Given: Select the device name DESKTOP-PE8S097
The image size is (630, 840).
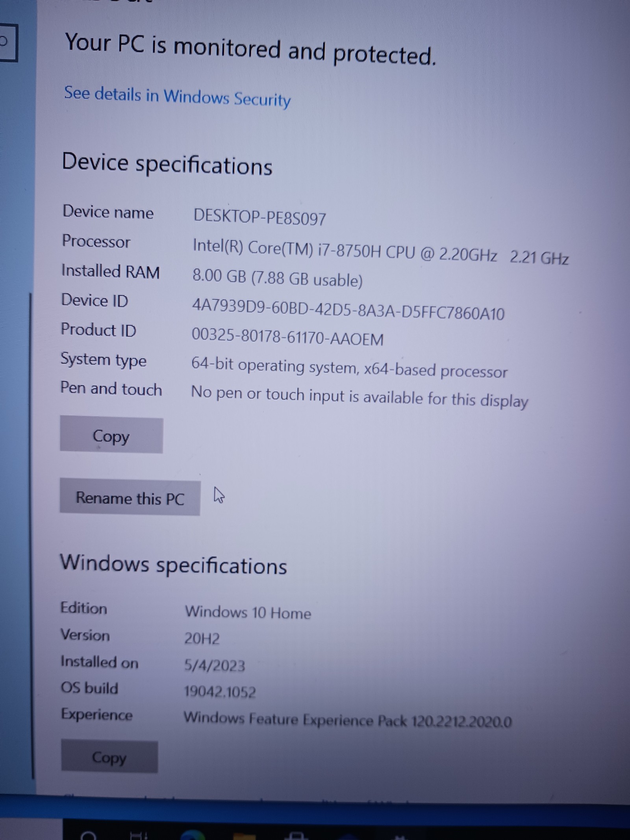Looking at the screenshot, I should point(259,217).
